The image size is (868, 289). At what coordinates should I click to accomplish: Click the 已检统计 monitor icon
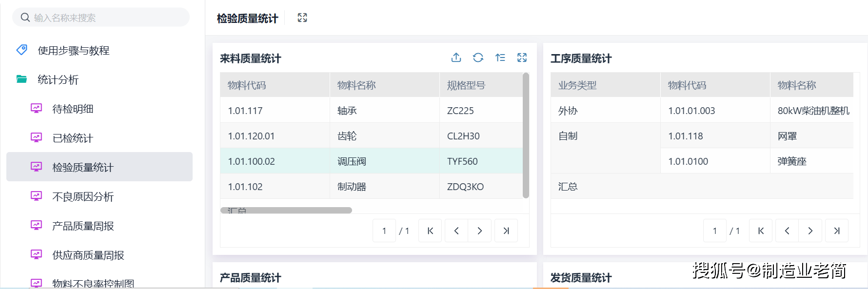coord(37,137)
